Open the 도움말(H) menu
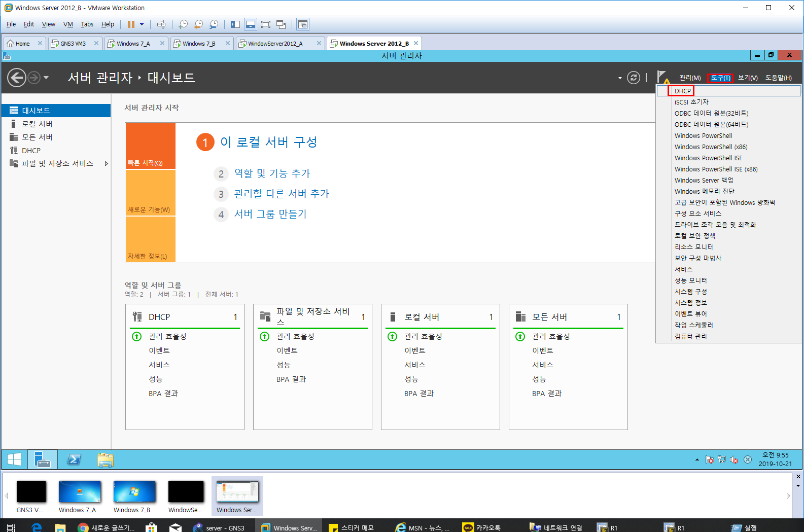 click(x=779, y=78)
